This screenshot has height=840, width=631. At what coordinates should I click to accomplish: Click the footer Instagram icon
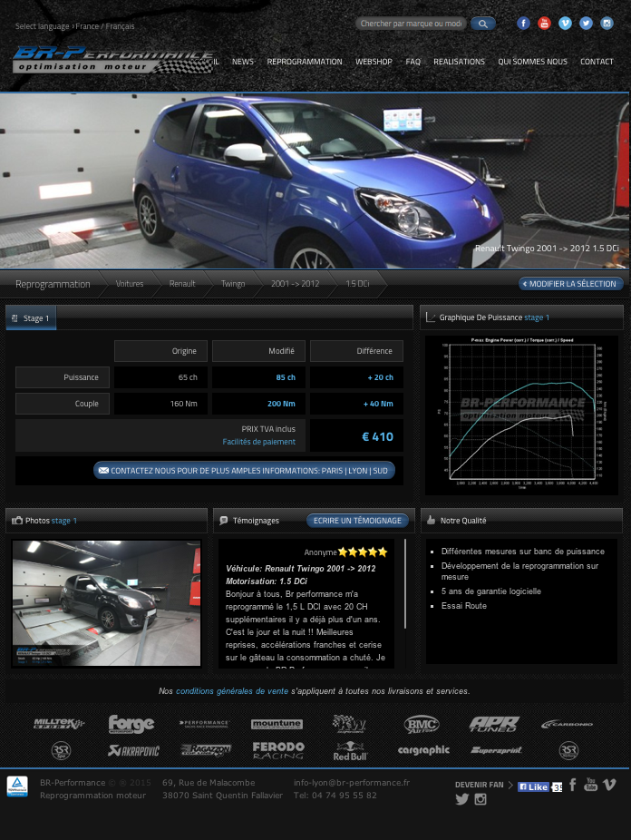coord(481,799)
